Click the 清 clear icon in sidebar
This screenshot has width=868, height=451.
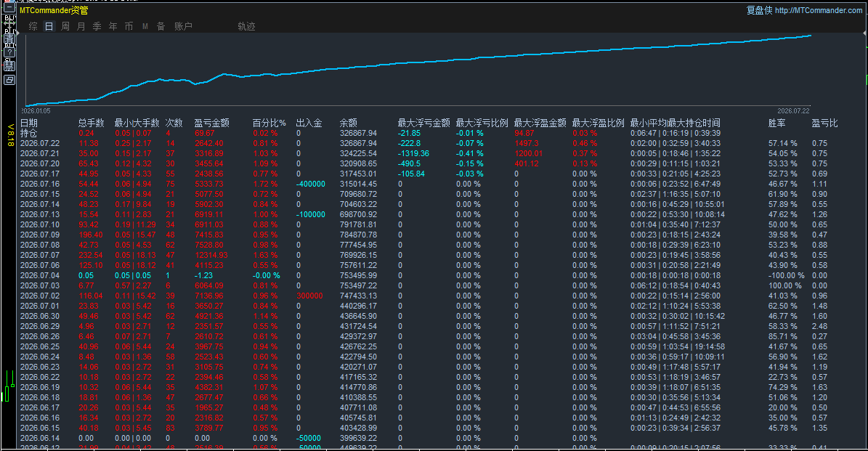click(9, 38)
